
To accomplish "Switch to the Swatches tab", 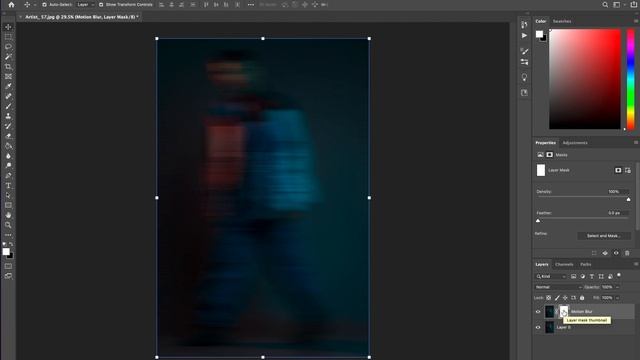I will coord(562,21).
